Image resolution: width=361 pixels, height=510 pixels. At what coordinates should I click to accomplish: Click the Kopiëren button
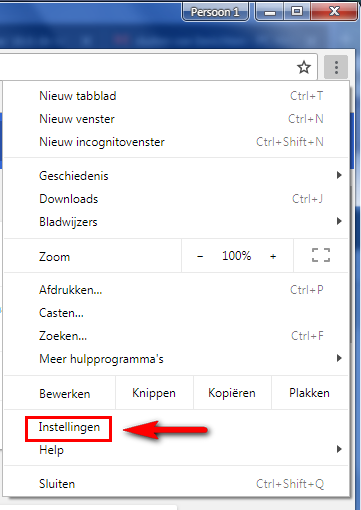232,393
